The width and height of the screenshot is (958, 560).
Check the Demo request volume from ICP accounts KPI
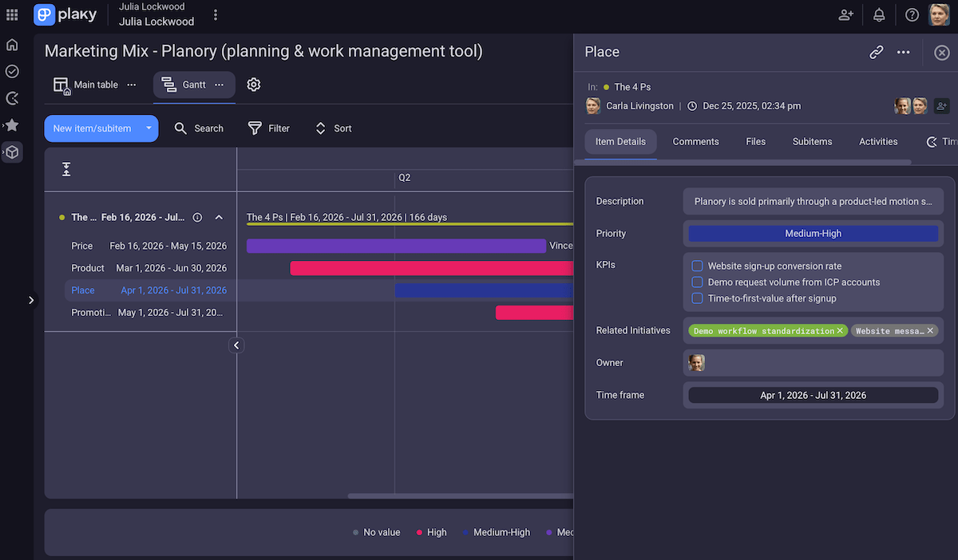(697, 282)
